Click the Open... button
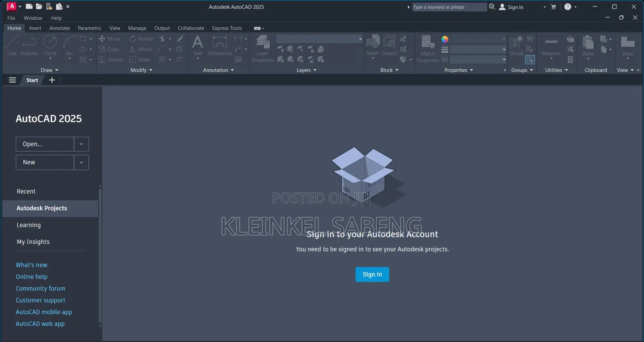 (x=45, y=144)
